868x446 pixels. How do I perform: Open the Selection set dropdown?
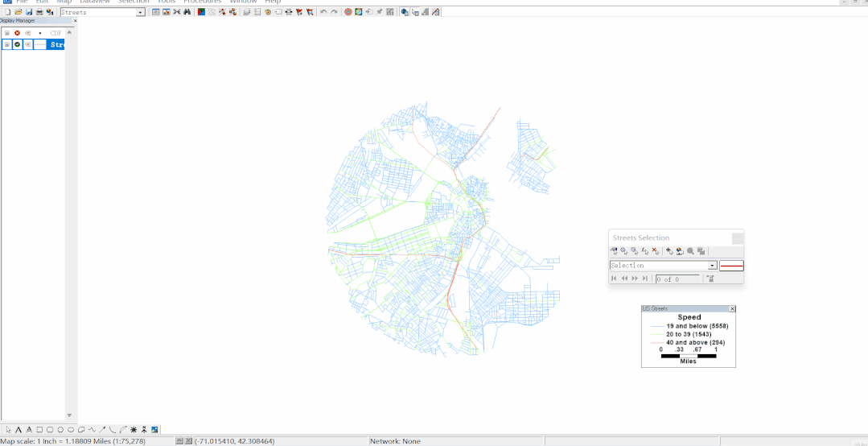click(712, 266)
